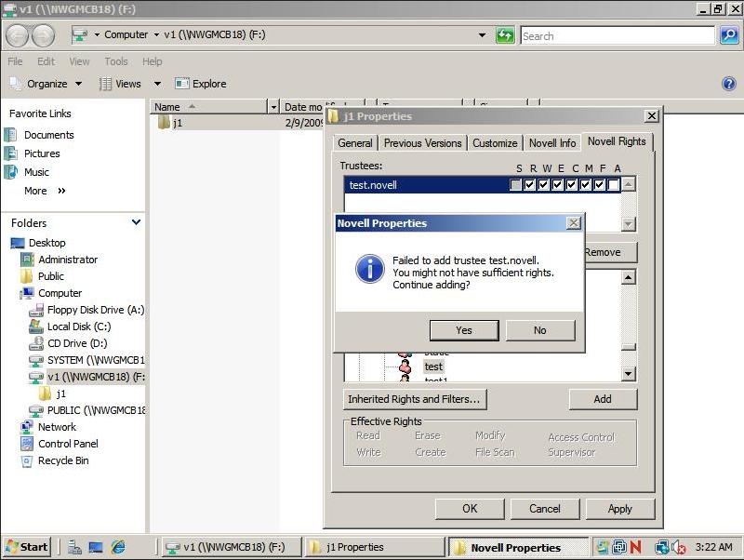
Task: Select test user in object tree
Action: click(433, 367)
